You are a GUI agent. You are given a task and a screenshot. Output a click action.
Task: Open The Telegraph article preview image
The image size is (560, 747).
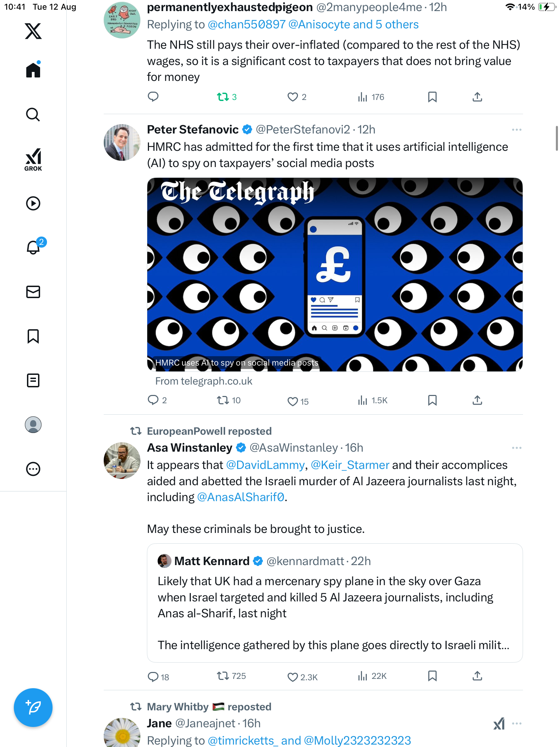[x=335, y=274]
